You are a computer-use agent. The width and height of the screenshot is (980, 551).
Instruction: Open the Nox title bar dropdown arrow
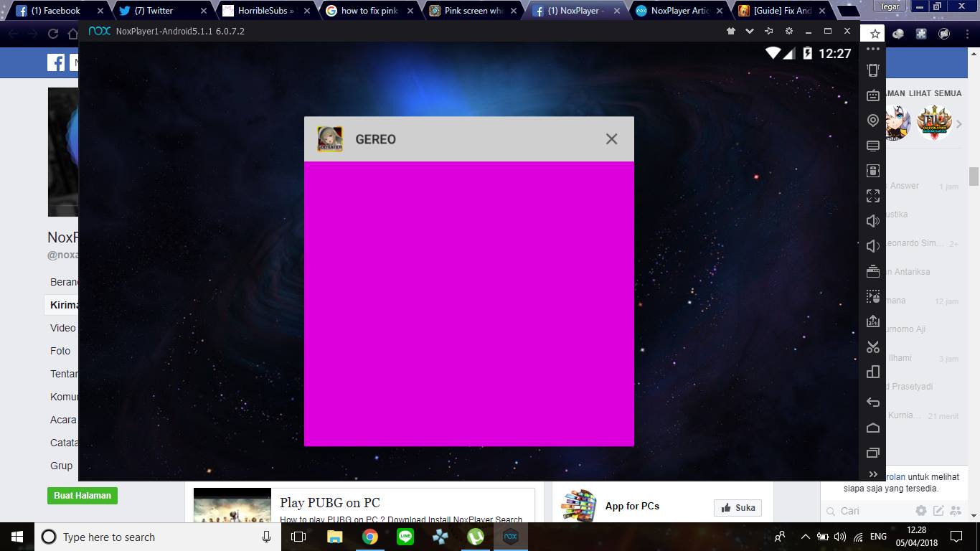click(750, 32)
